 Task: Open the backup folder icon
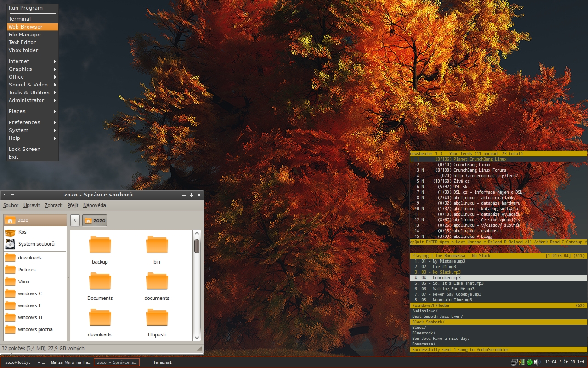point(100,245)
